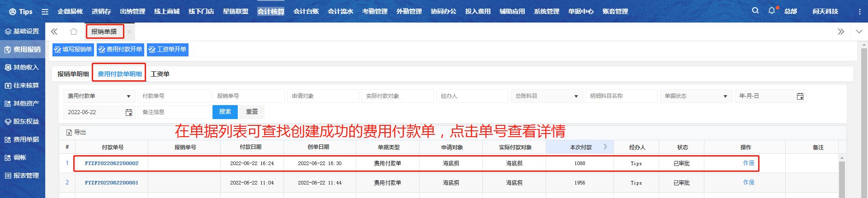
Task: Click 作废 for order FYZF2022062200001
Action: [749, 183]
